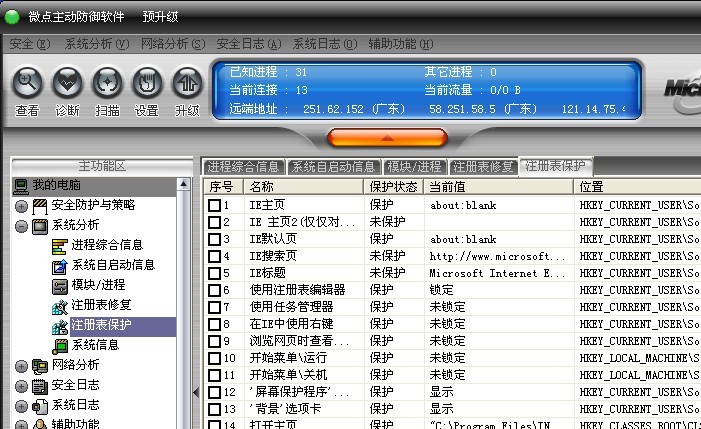Sort by the 当前值 column header

[x=498, y=186]
